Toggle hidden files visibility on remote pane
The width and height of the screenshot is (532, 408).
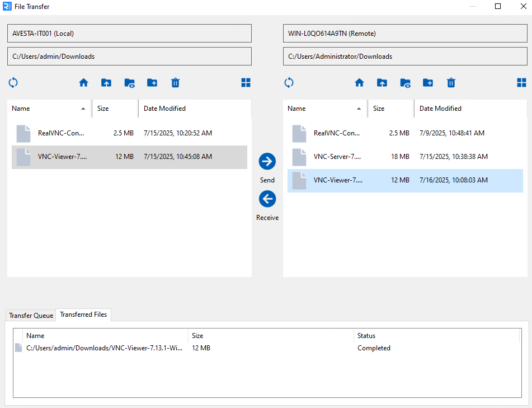coord(404,82)
